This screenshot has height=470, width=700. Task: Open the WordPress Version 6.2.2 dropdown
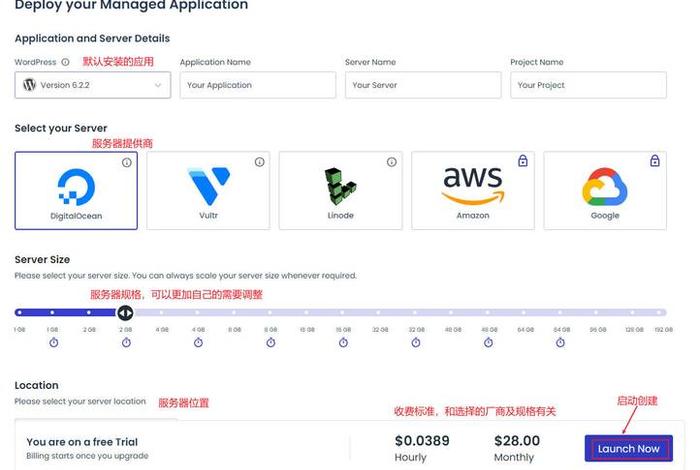click(93, 85)
